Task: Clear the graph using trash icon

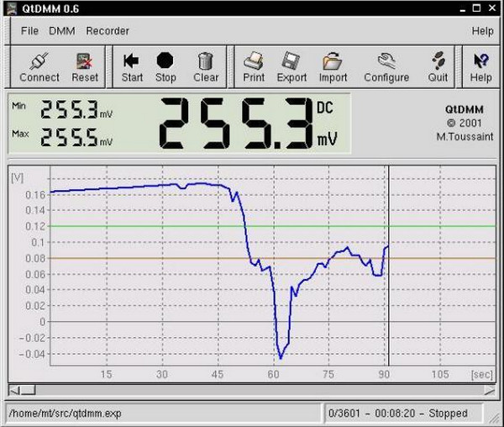Action: click(x=206, y=61)
